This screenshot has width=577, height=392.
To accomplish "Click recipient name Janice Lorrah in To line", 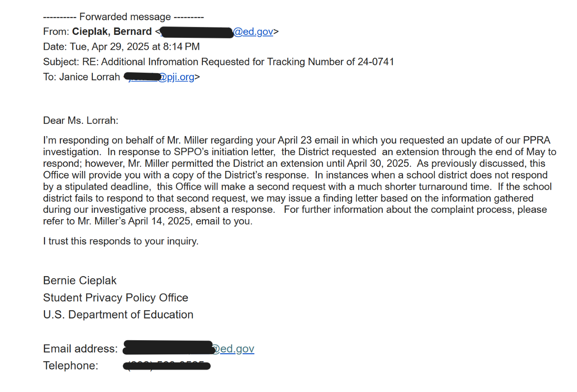I will (90, 77).
